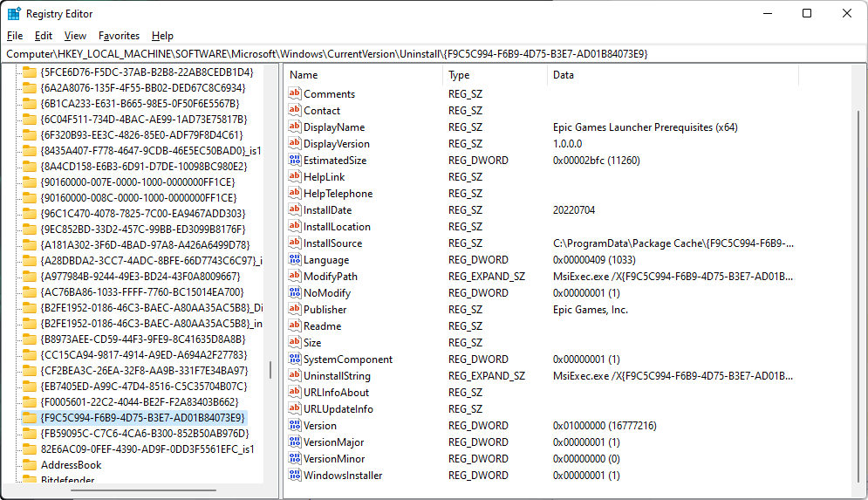868x500 pixels.
Task: Select the DWORD icon beside NoModify
Action: (295, 293)
